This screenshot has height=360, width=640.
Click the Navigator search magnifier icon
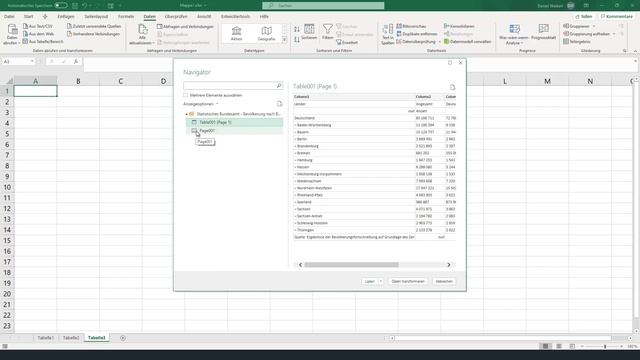point(279,86)
